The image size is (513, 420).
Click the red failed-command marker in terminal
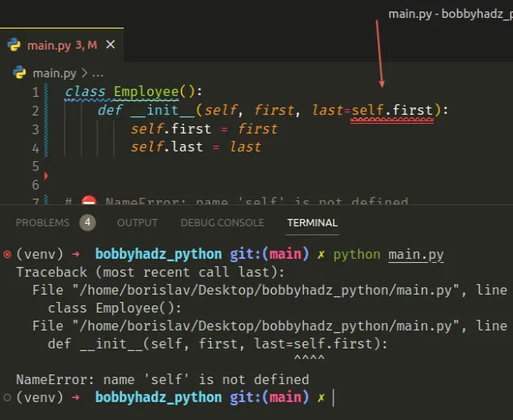[x=7, y=254]
